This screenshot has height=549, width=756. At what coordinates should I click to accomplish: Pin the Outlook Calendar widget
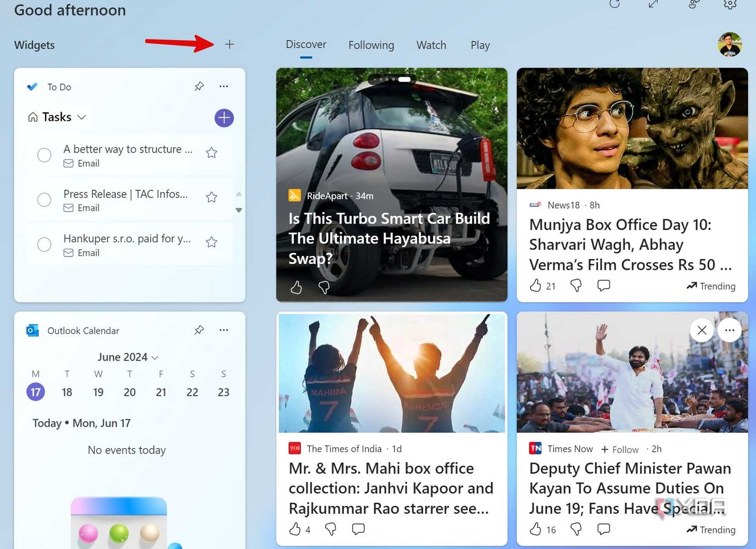tap(199, 330)
